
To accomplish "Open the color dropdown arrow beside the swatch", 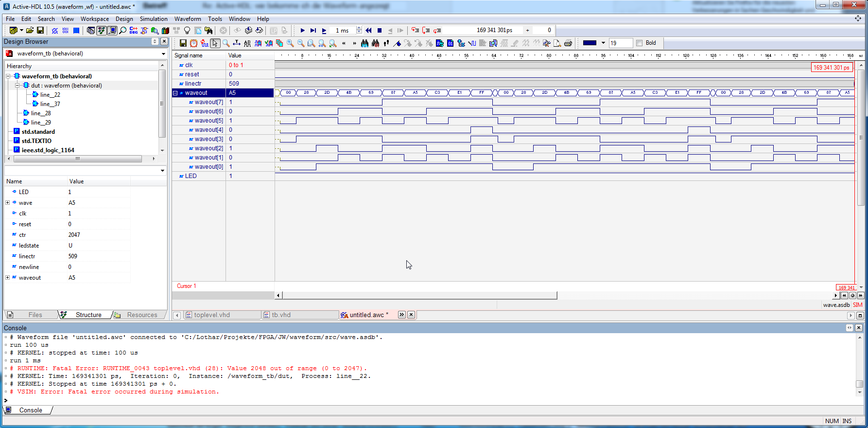I will coord(603,43).
